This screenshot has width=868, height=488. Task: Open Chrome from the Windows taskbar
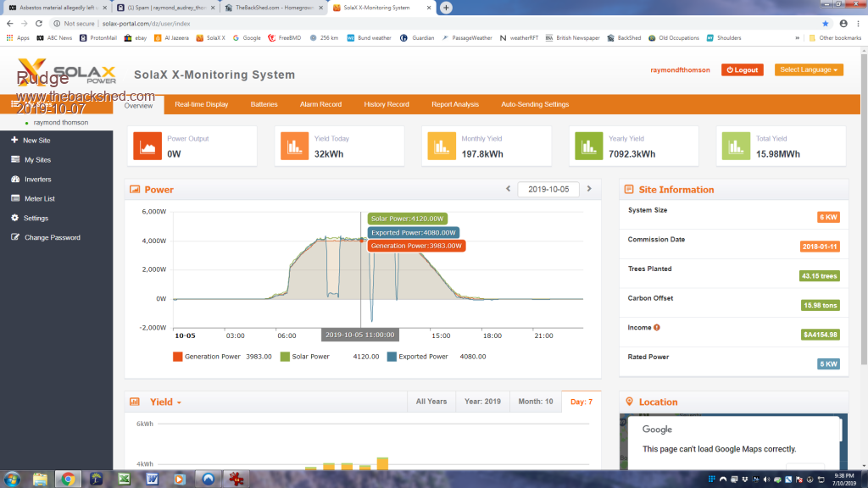(67, 479)
